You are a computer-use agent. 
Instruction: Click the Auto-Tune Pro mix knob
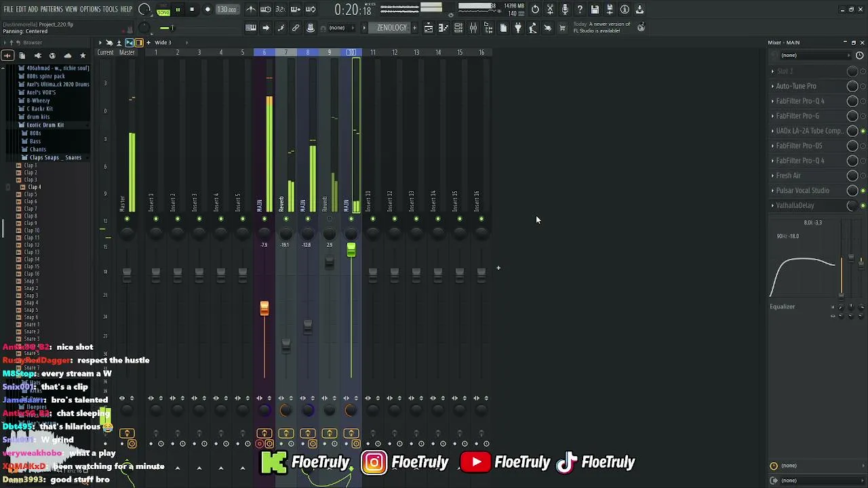pos(852,86)
